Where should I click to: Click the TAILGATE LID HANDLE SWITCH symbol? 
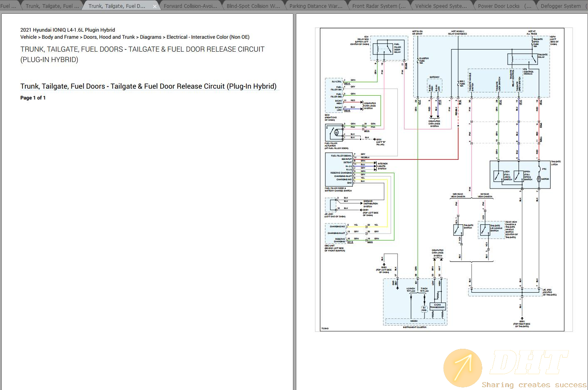click(485, 230)
